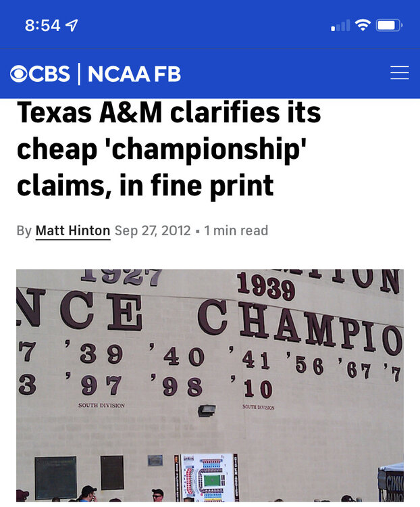Tap the battery indicator icon

pos(389,26)
